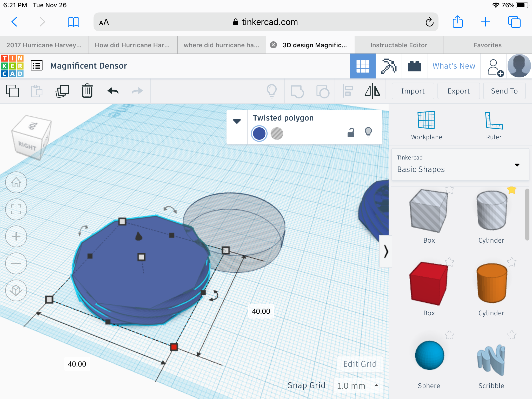Click the Safari address bar tinkercad.com

click(265, 22)
